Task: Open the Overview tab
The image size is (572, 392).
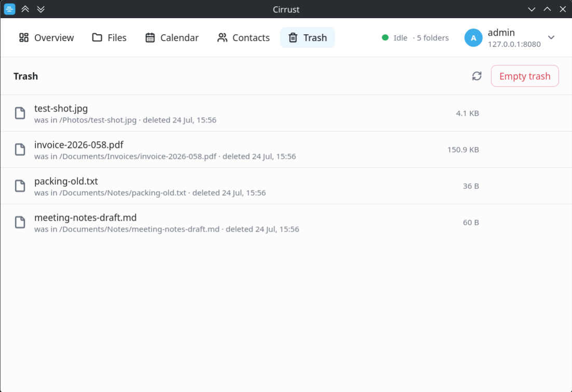Action: (x=46, y=37)
